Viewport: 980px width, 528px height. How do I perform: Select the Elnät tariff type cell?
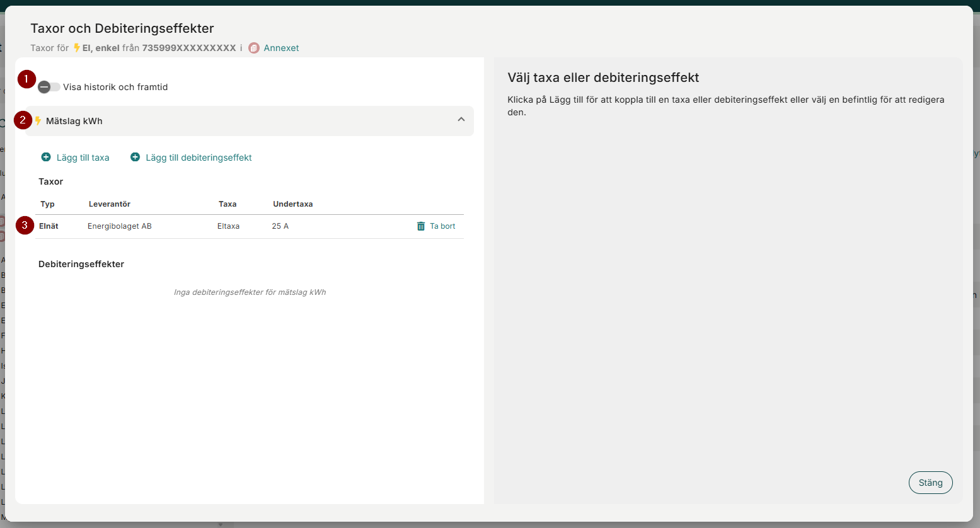(x=49, y=226)
